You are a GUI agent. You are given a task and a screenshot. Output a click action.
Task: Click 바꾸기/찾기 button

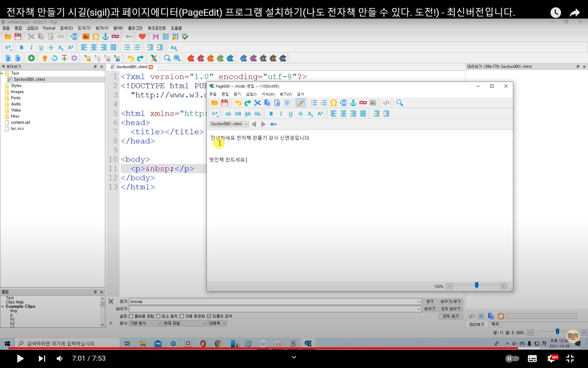point(451,301)
